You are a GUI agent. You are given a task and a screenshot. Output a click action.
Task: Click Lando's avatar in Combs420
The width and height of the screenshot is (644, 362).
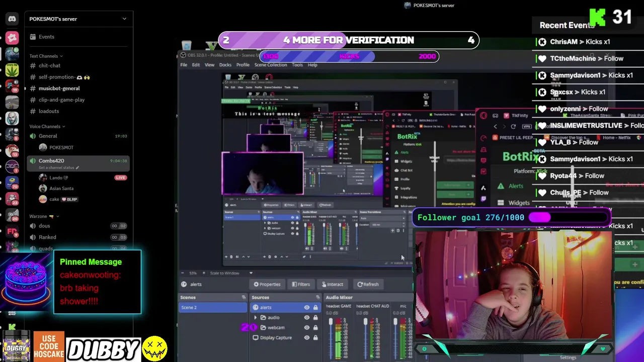click(x=43, y=177)
